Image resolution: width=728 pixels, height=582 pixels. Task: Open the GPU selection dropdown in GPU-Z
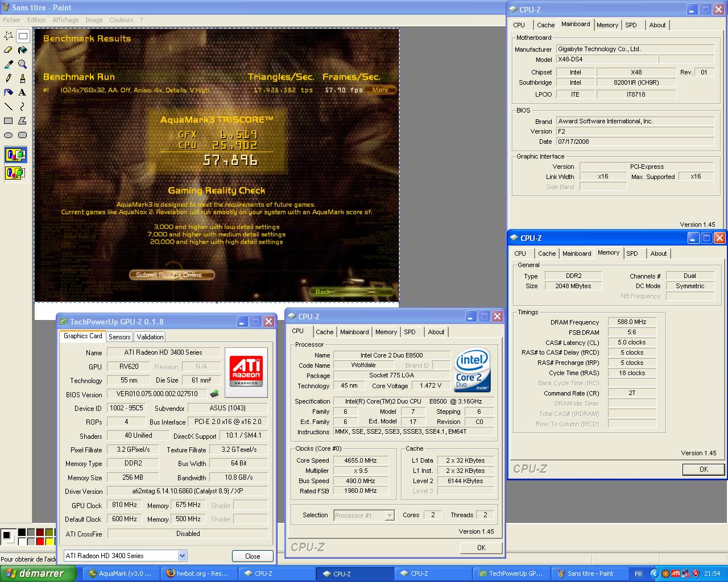(x=182, y=556)
